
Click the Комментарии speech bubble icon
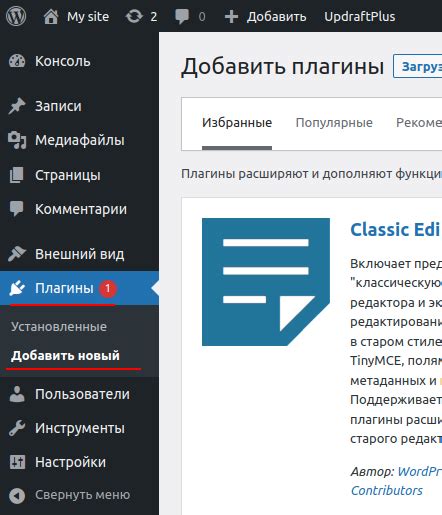click(x=17, y=209)
